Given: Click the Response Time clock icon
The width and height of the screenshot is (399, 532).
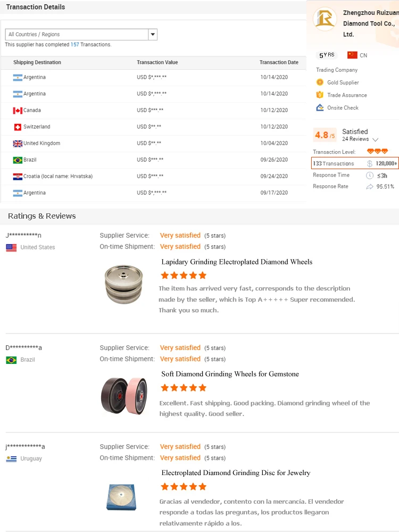Looking at the screenshot, I should coord(370,175).
